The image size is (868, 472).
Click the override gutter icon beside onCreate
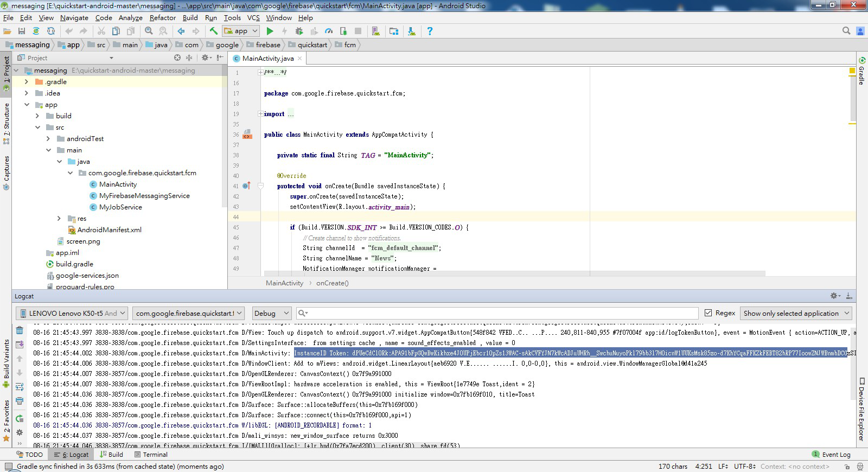point(246,186)
